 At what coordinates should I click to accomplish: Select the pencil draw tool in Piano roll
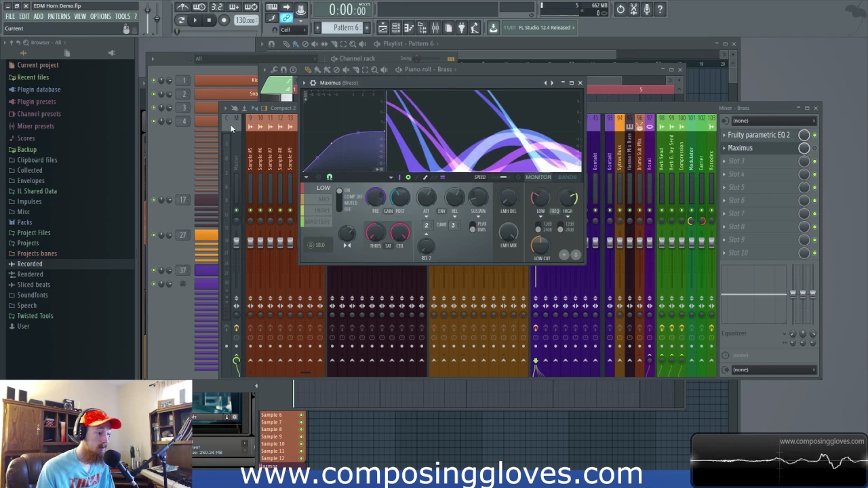point(307,70)
